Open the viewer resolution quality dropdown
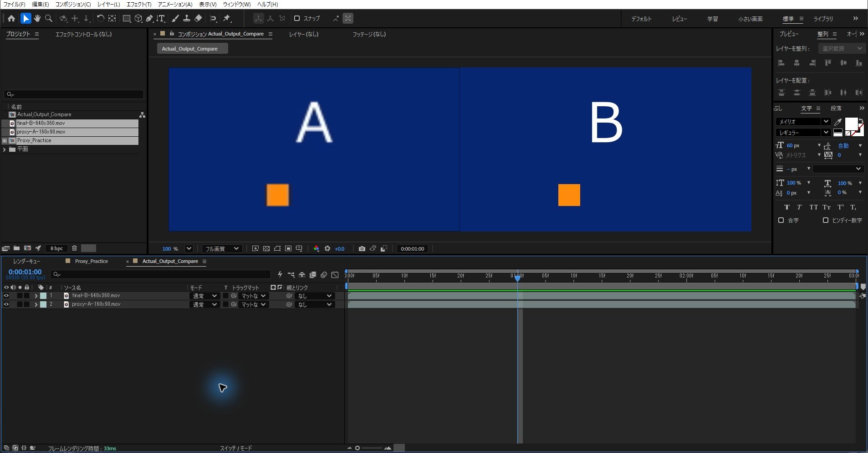 point(221,249)
